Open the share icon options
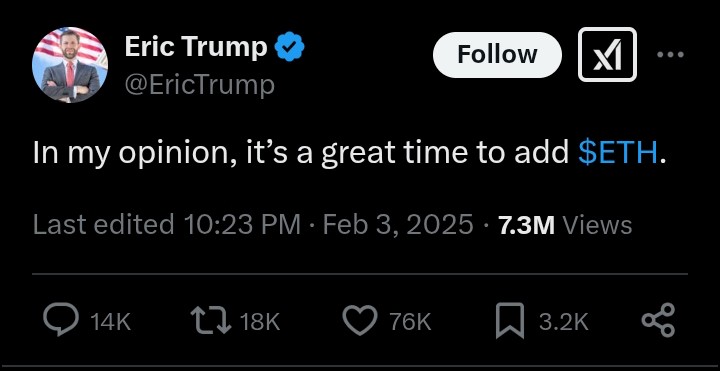The height and width of the screenshot is (371, 720). click(x=658, y=320)
